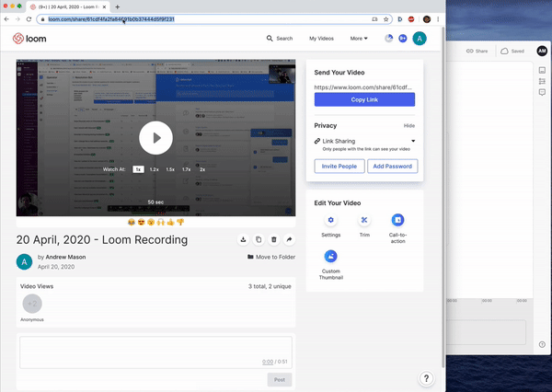The image size is (552, 392).
Task: Click the comment bubble icon in background window
Action: (542, 92)
